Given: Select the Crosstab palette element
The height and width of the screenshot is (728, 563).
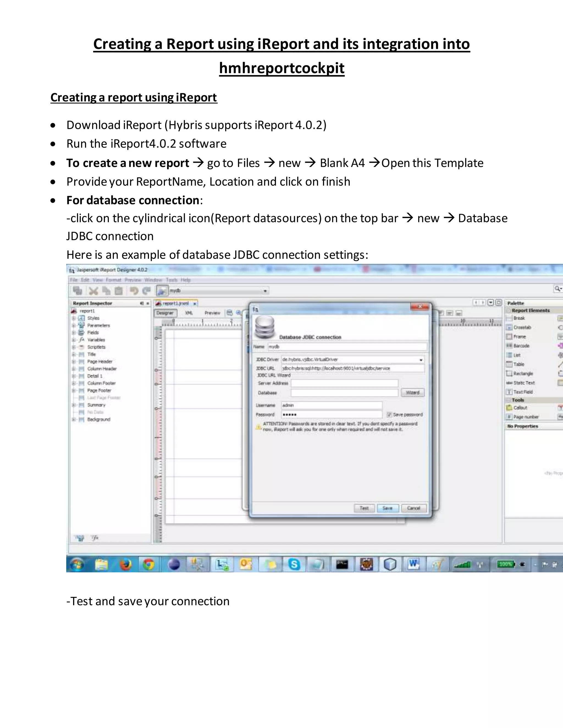Looking at the screenshot, I should tap(522, 327).
